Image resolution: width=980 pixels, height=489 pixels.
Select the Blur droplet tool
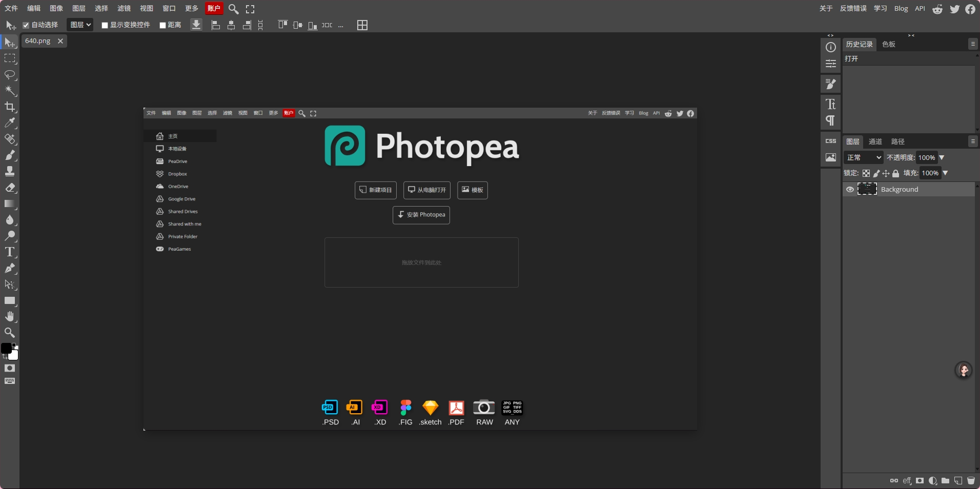pos(10,220)
